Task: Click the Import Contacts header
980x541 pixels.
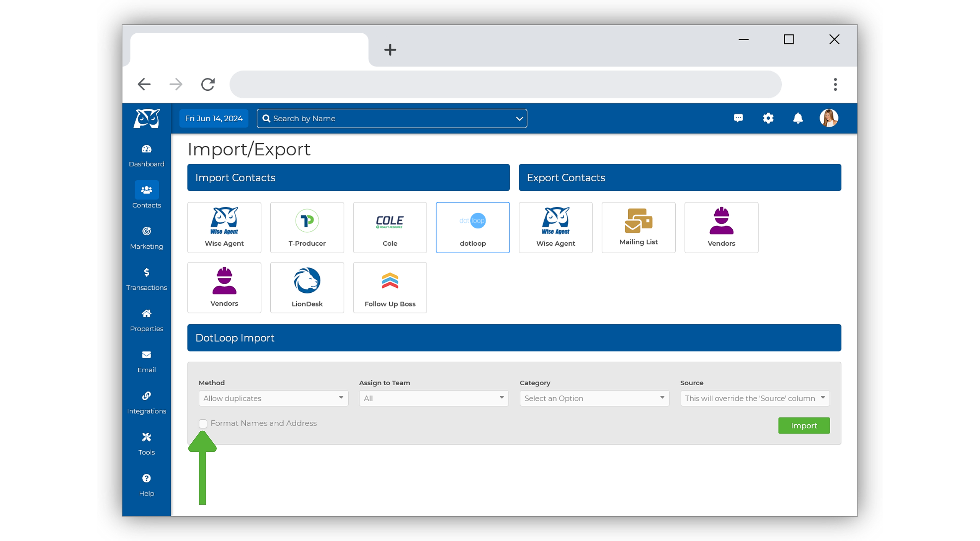Action: (348, 178)
